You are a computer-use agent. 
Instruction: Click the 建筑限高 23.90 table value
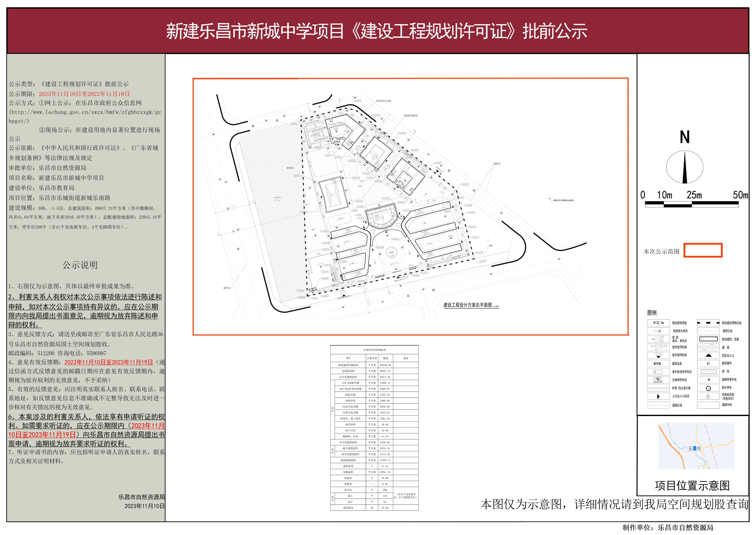click(x=385, y=508)
